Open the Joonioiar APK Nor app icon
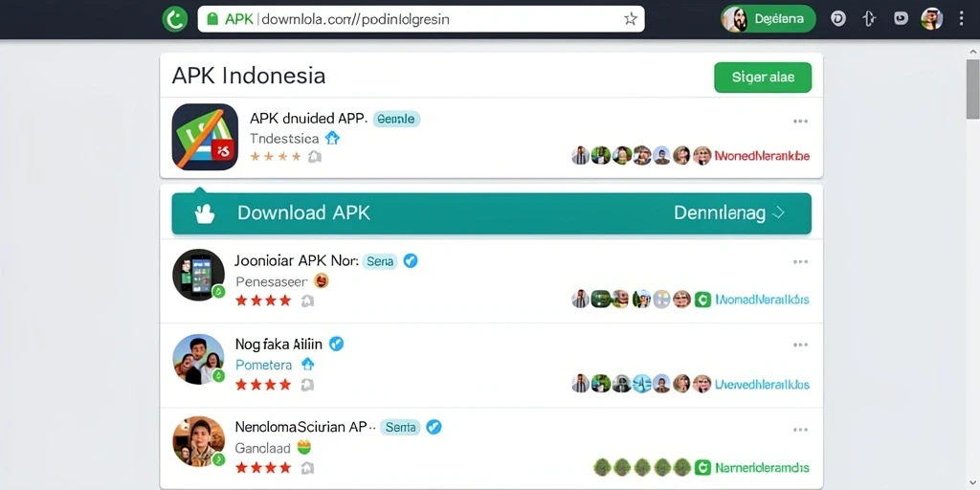980x490 pixels. click(199, 275)
